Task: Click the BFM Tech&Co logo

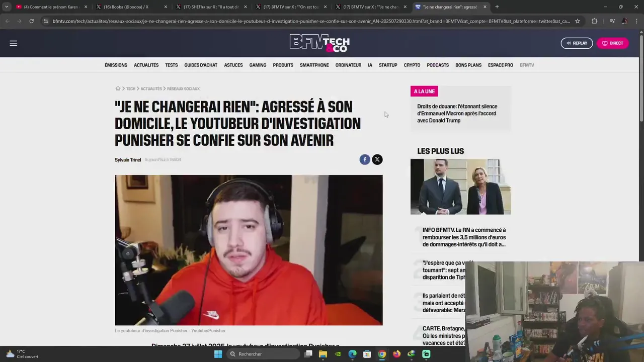Action: click(x=319, y=43)
